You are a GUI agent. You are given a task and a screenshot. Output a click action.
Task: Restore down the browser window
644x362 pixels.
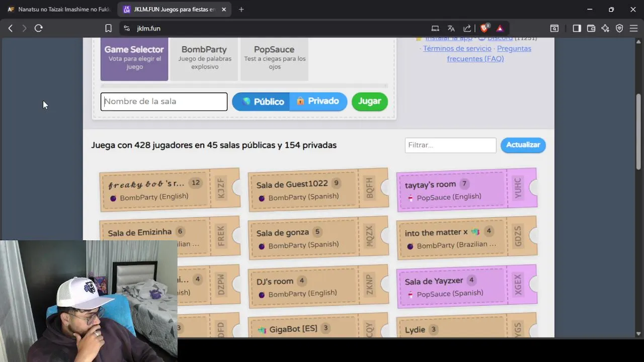tap(611, 10)
